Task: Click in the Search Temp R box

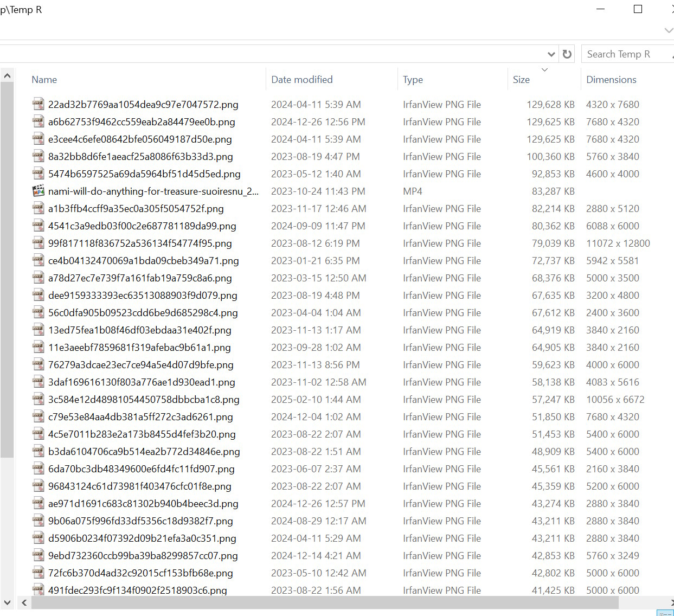Action: coord(628,54)
